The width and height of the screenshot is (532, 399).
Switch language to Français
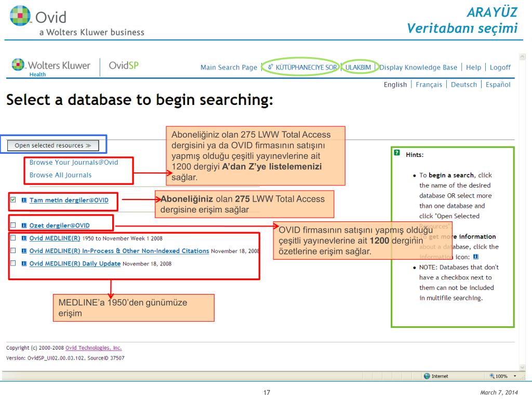tap(429, 85)
